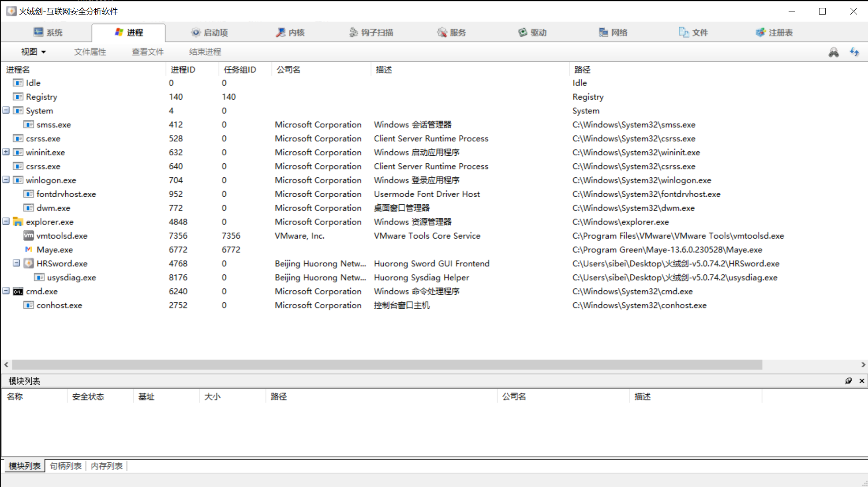This screenshot has height=487, width=868.
Task: Switch to the 钩子扫描 tab
Action: tap(371, 32)
